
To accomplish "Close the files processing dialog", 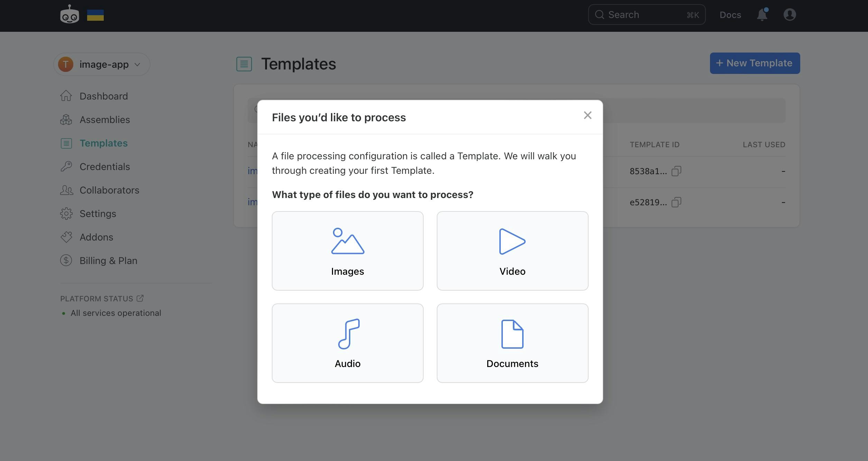I will pyautogui.click(x=588, y=115).
